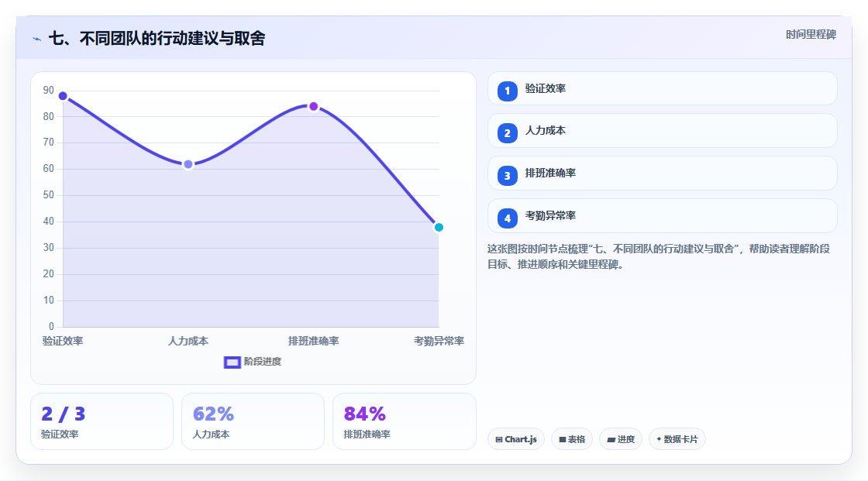Toggle the 阶段进度 legend color box
Image resolution: width=868 pixels, height=481 pixels.
pos(232,362)
